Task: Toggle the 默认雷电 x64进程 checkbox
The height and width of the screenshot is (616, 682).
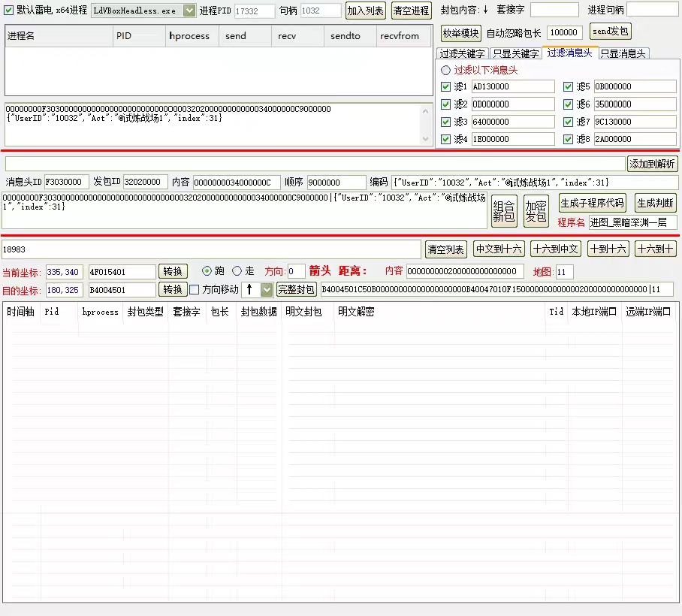Action: coord(9,11)
